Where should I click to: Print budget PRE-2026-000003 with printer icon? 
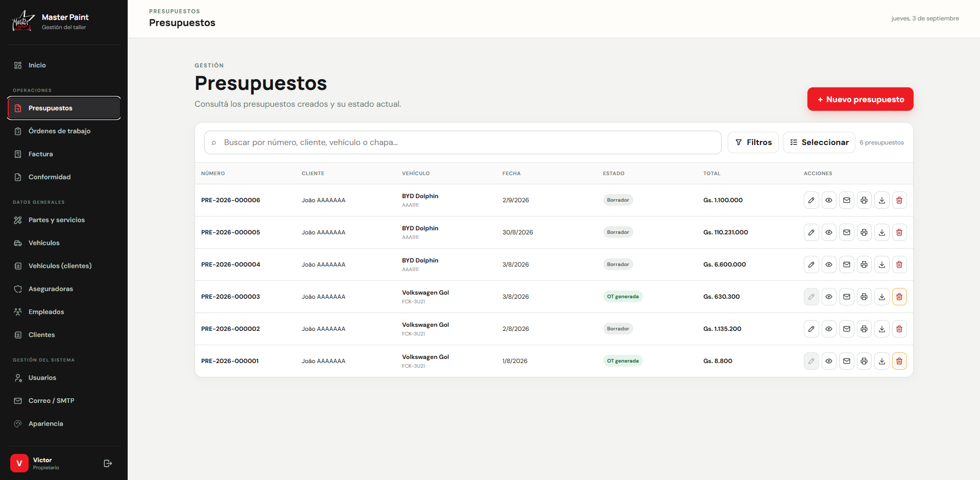click(x=864, y=297)
